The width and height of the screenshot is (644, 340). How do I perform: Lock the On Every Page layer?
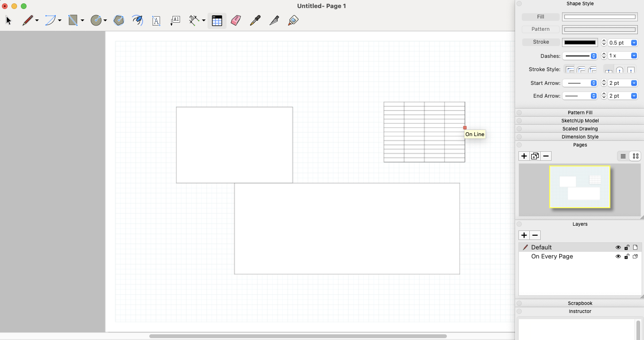click(x=626, y=257)
